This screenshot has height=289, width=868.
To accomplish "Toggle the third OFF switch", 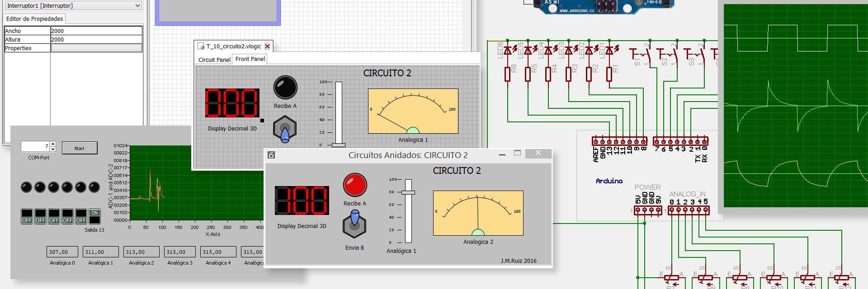I will coord(54,216).
